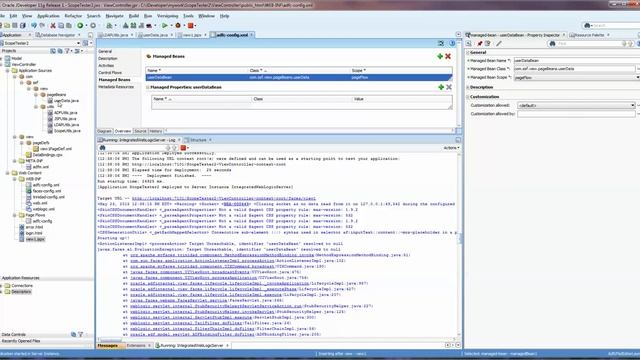
Task: Click the Undo arrow toolbar icon
Action: [x=34, y=25]
